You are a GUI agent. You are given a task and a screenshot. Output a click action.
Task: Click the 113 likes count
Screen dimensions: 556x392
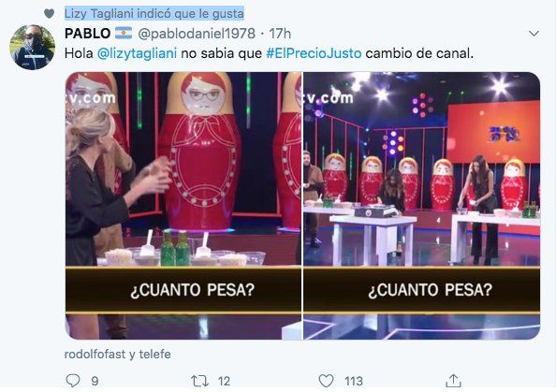click(x=354, y=382)
